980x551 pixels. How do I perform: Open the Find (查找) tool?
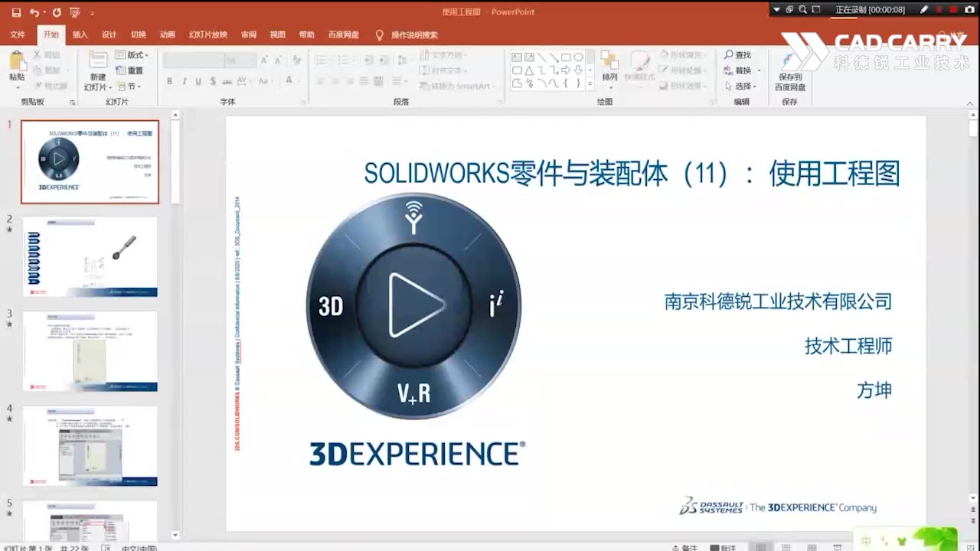click(x=737, y=55)
